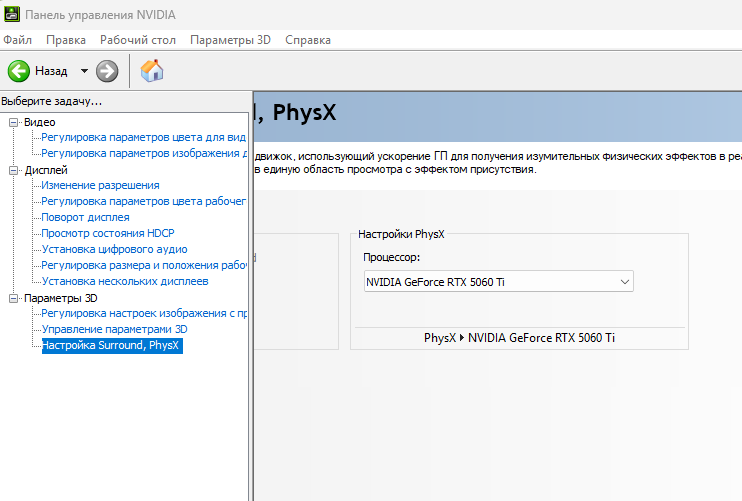Open the Правка menu
The image size is (742, 501).
[x=66, y=40]
